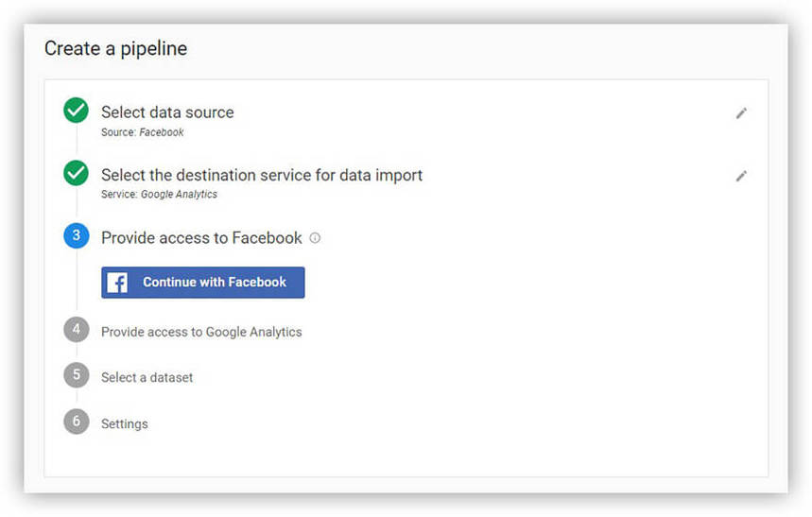Image resolution: width=812 pixels, height=517 pixels.
Task: Click the Facebook logo on the button
Action: point(117,283)
